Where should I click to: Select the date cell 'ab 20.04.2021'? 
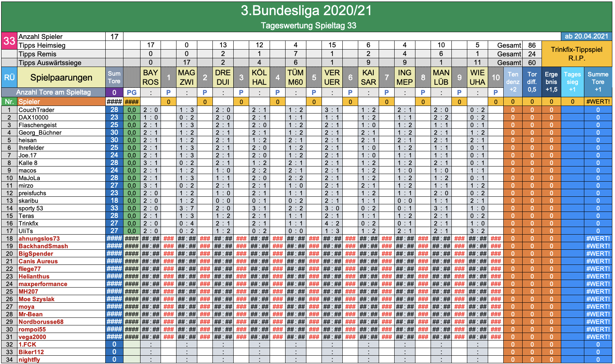tap(586, 36)
